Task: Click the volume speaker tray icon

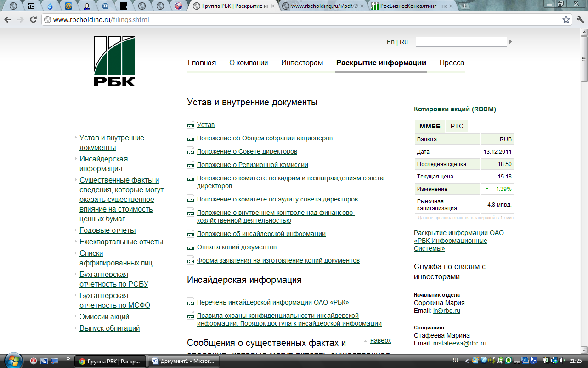Action: pos(562,360)
